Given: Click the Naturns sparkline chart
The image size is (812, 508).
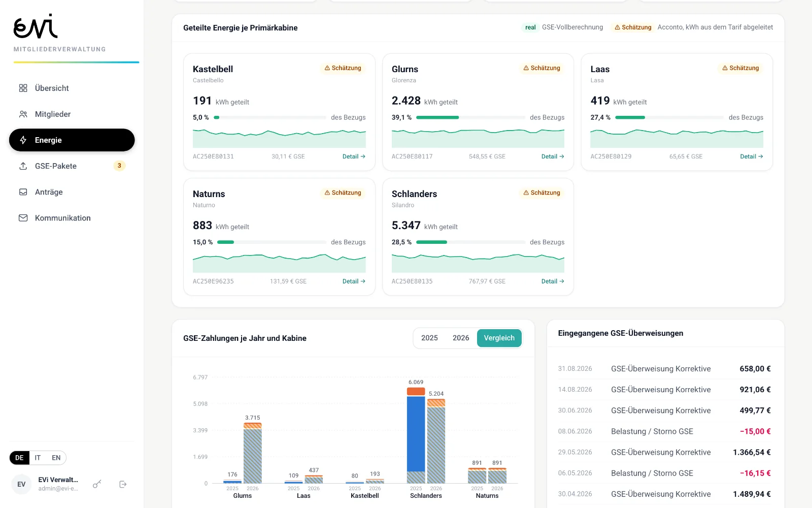Looking at the screenshot, I should (x=279, y=263).
